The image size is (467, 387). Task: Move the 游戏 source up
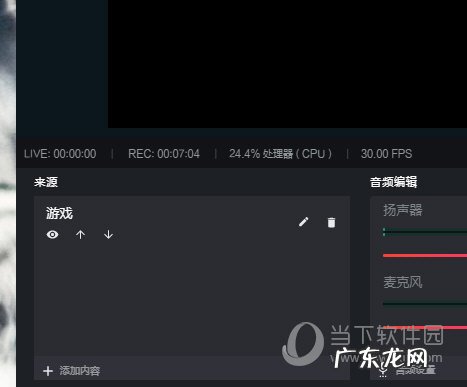click(80, 235)
